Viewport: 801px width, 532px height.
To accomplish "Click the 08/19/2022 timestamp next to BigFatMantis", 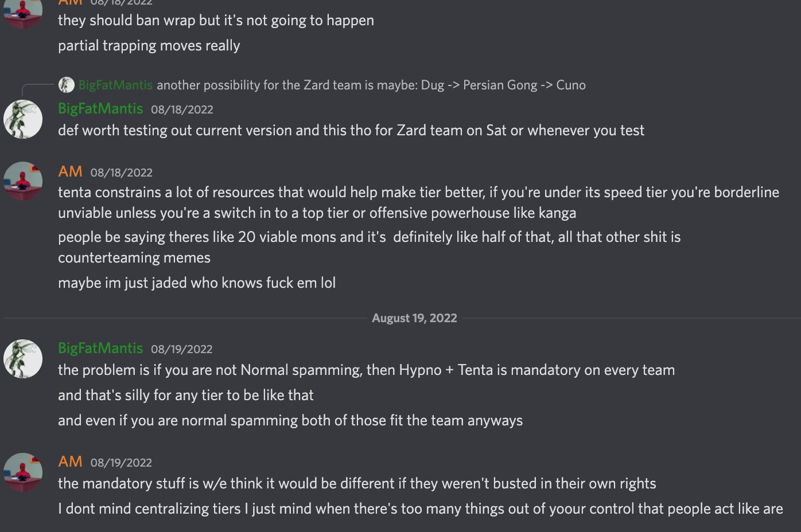I will (181, 349).
